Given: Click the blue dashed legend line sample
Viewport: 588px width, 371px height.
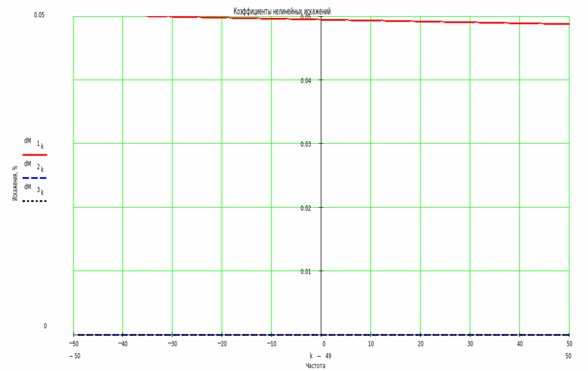Looking at the screenshot, I should click(35, 178).
